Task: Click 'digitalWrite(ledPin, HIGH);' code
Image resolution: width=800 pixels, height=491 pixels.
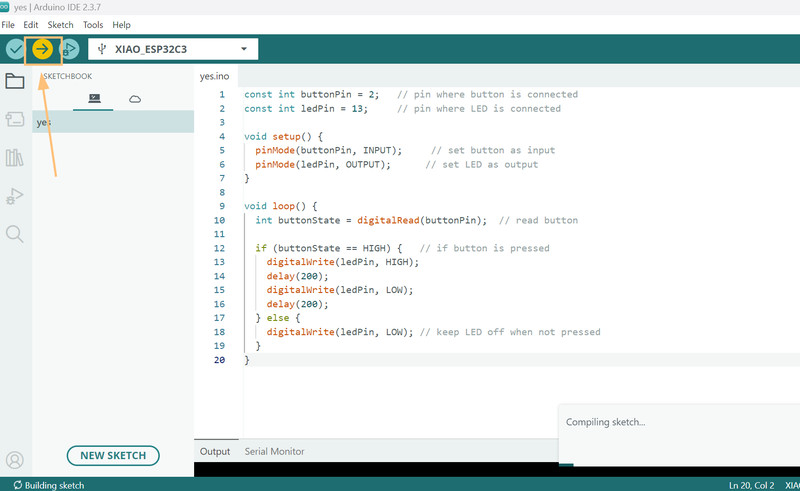Action: coord(343,262)
